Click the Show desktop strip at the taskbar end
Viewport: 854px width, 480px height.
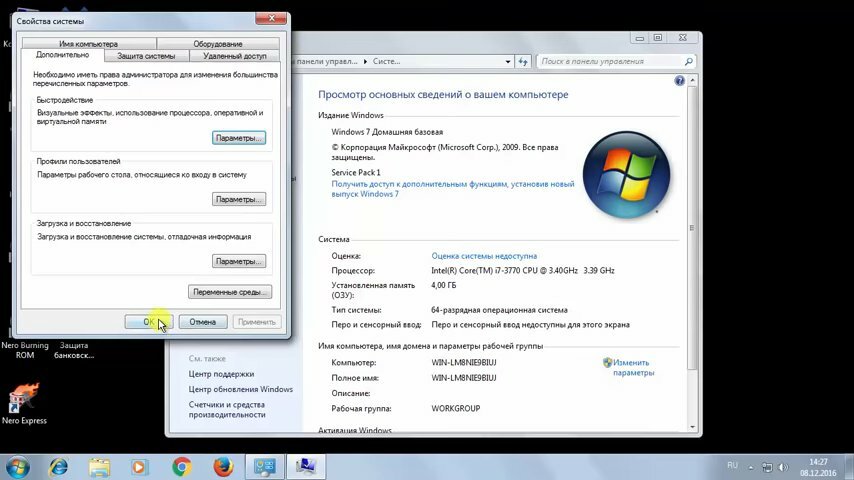coord(849,467)
